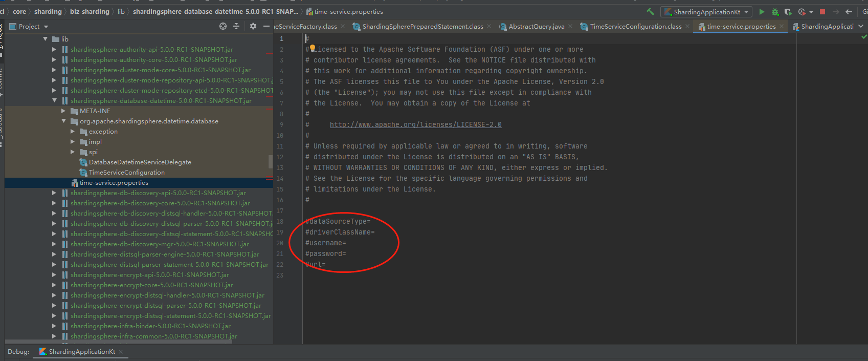Open profiler options dropdown arrow

(x=811, y=12)
